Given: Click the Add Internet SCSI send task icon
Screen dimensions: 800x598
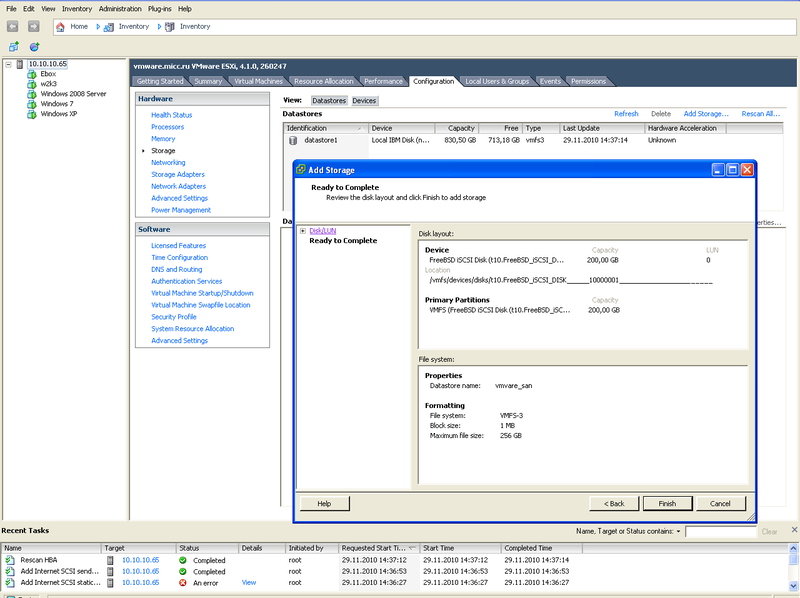Looking at the screenshot, I should point(10,571).
